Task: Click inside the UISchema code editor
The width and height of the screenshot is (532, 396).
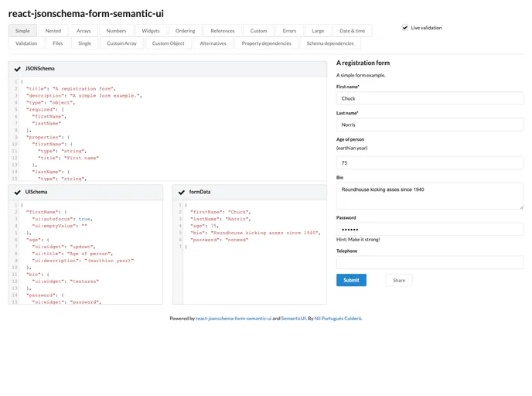Action: 86,252
